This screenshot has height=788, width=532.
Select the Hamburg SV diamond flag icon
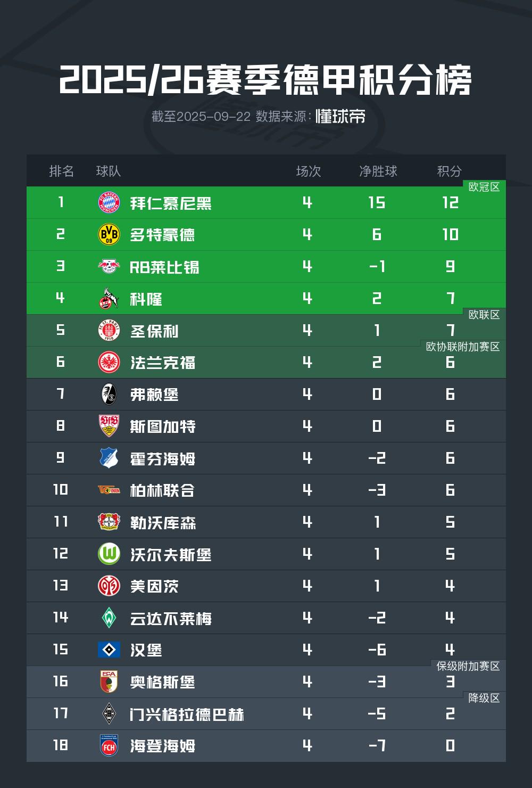(109, 650)
